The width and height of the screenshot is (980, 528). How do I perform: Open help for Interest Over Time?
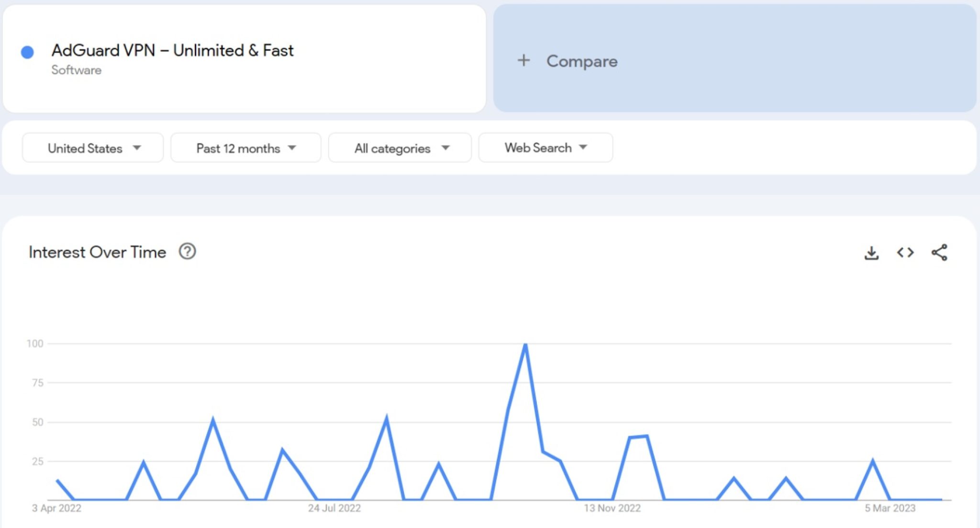point(187,252)
